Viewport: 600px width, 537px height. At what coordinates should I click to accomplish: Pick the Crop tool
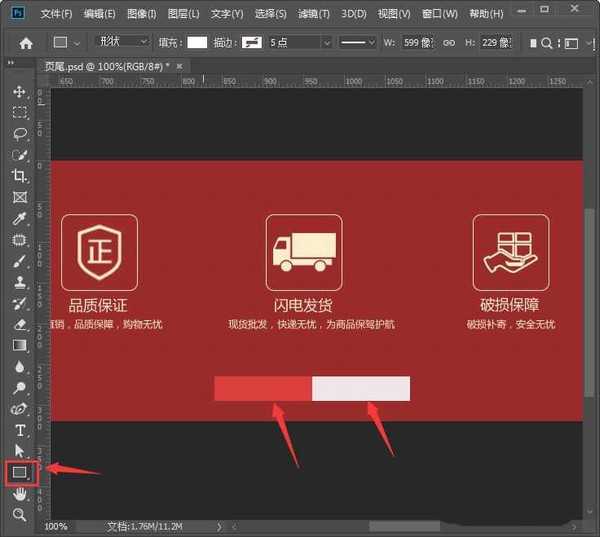[x=19, y=176]
